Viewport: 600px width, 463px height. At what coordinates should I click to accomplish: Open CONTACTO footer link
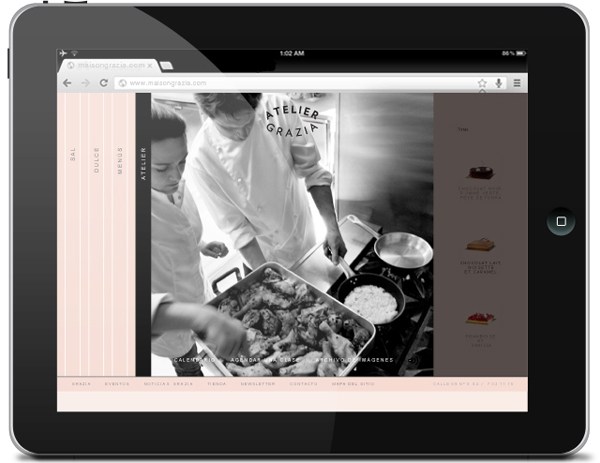tap(303, 384)
